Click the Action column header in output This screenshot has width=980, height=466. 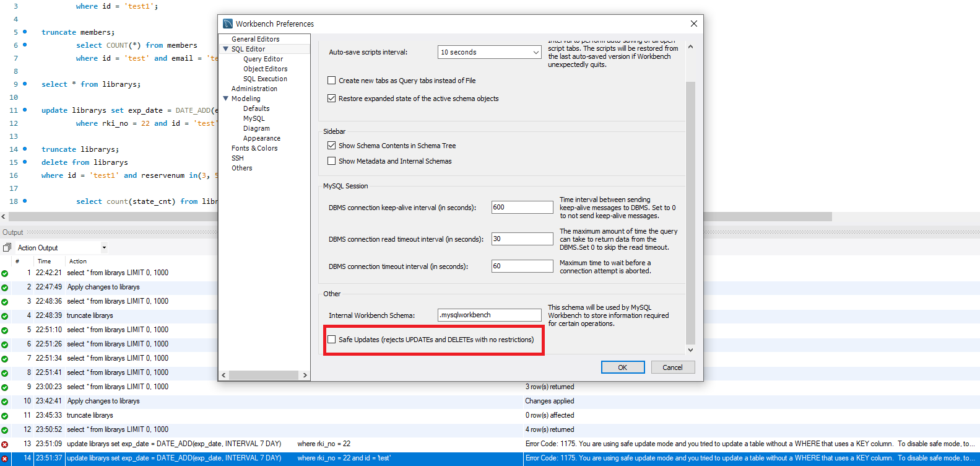pyautogui.click(x=77, y=262)
